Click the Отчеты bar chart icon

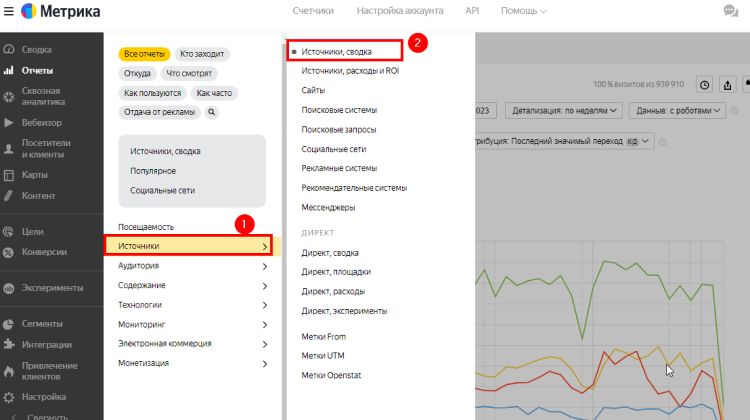click(x=9, y=70)
